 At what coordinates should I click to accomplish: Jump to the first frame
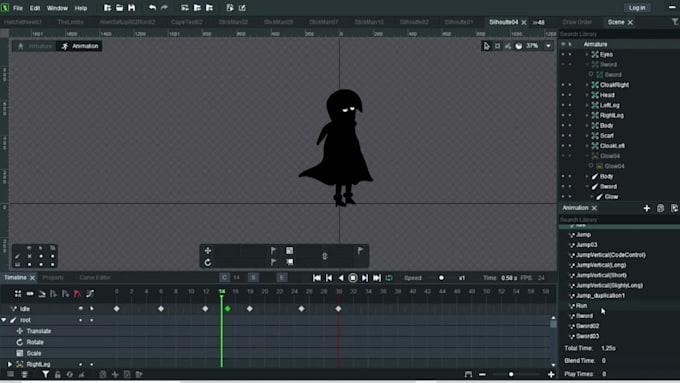(x=317, y=278)
